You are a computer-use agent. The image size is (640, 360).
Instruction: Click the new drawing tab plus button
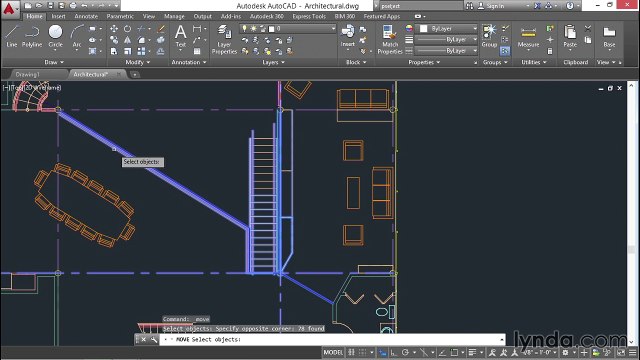coord(134,74)
